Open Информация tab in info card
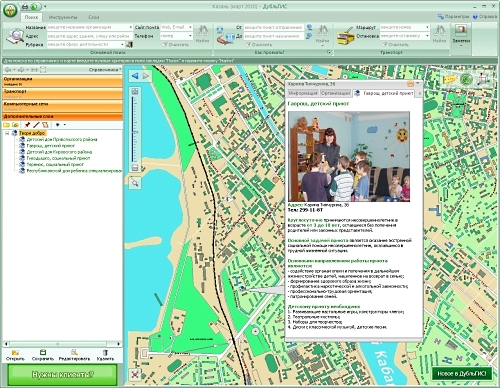Image resolution: width=500 pixels, height=388 pixels. [303, 93]
